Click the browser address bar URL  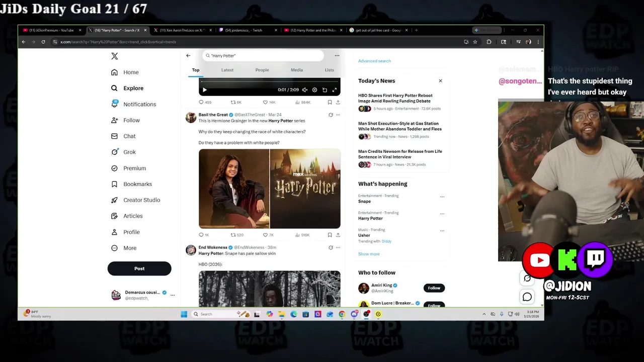point(118,42)
